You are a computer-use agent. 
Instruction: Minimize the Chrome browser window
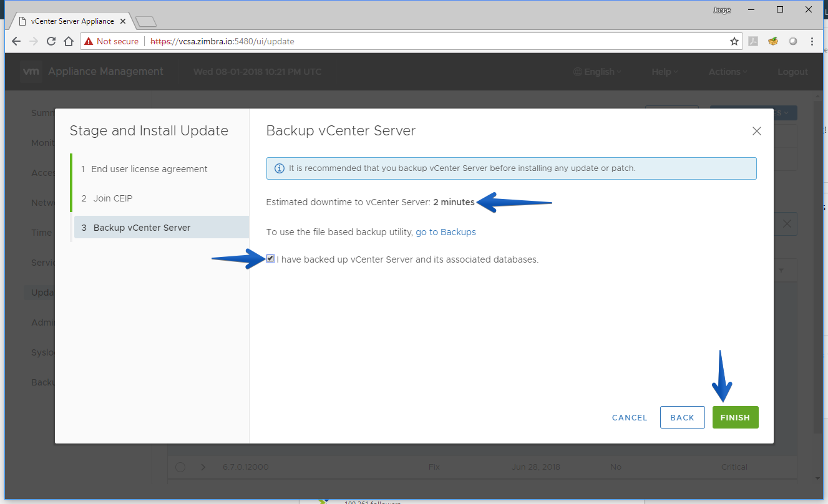click(751, 9)
